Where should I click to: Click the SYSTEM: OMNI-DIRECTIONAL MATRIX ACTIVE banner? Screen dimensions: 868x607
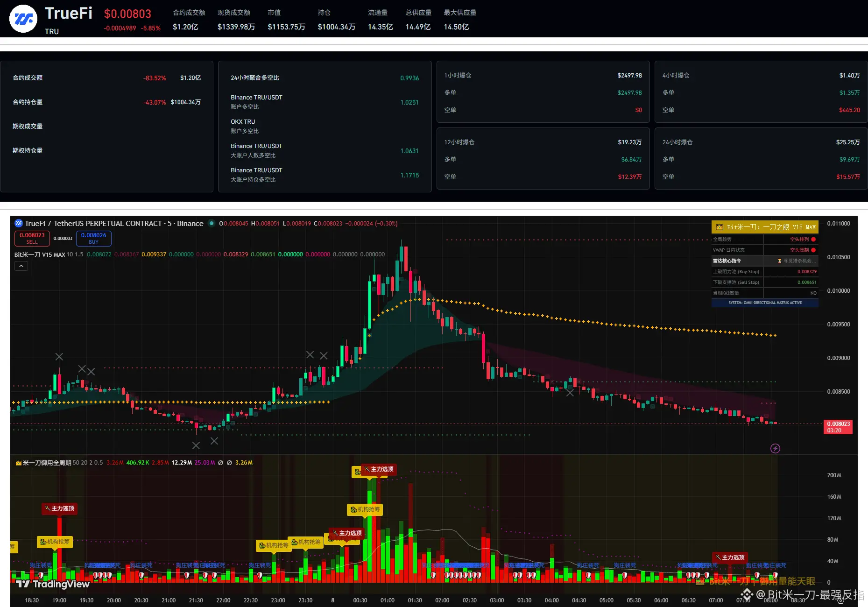coord(765,303)
